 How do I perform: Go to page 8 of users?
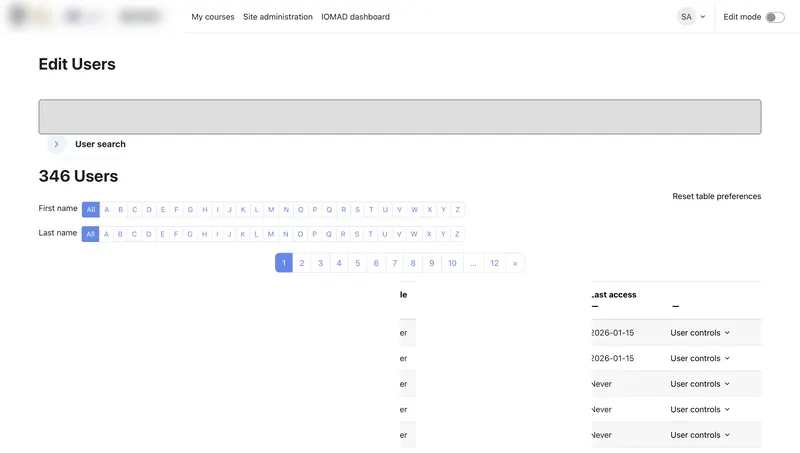[x=413, y=263]
